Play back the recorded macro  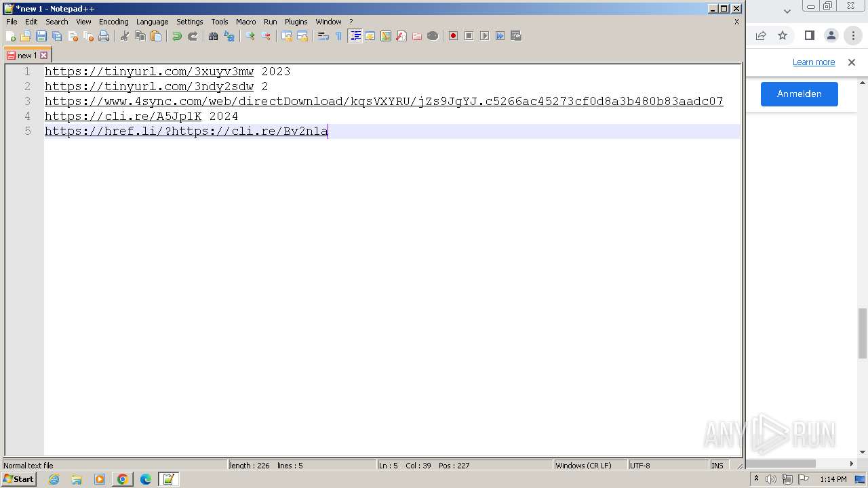[484, 36]
